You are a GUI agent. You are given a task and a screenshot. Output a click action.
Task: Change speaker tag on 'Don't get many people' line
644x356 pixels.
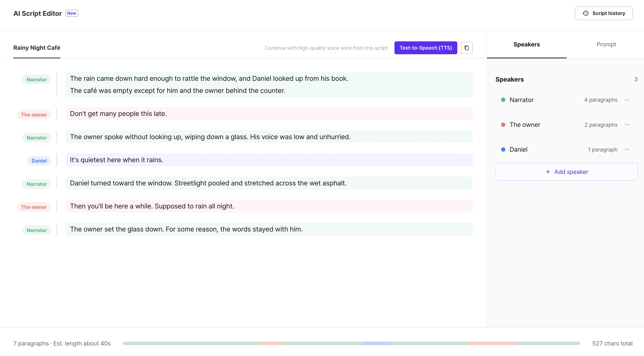click(34, 115)
